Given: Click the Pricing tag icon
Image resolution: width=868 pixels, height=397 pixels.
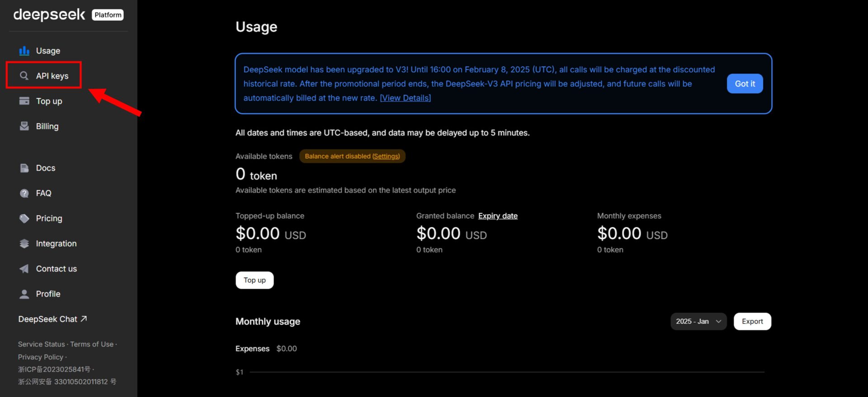Looking at the screenshot, I should pos(24,218).
